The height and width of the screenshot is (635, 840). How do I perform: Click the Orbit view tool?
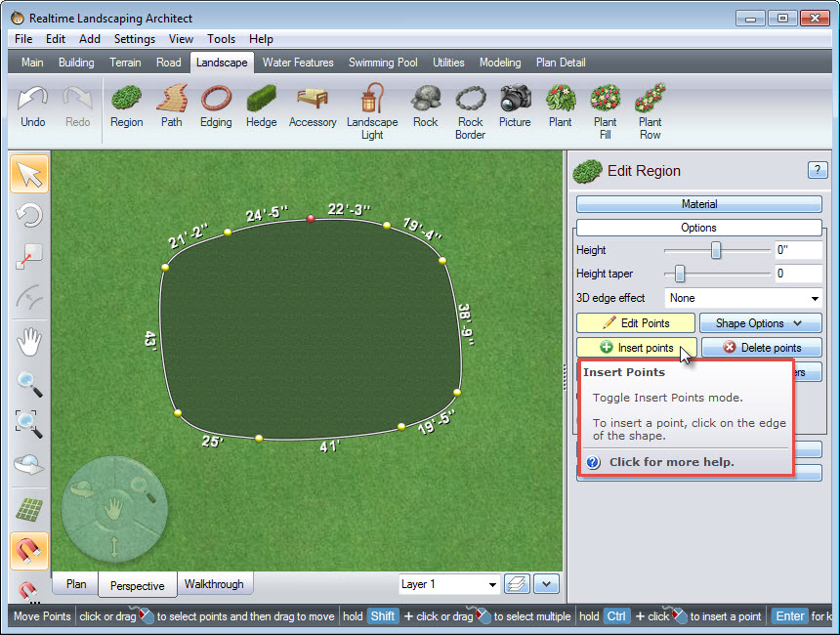click(29, 464)
